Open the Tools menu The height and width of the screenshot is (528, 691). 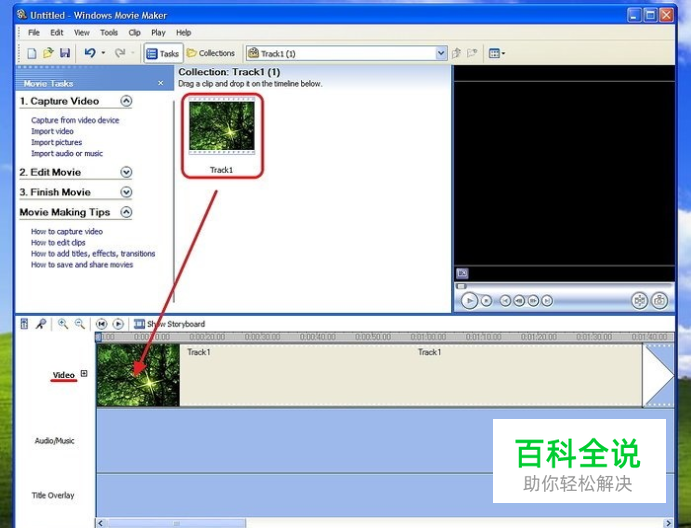(x=109, y=33)
